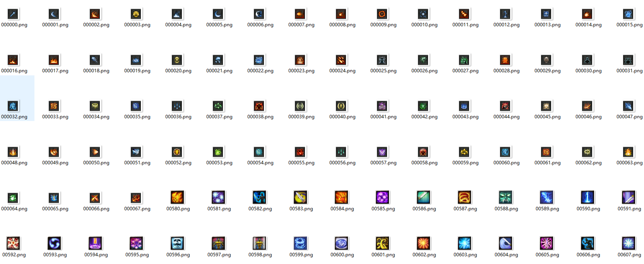Select the 00583.png yellow blade icon

click(x=300, y=198)
